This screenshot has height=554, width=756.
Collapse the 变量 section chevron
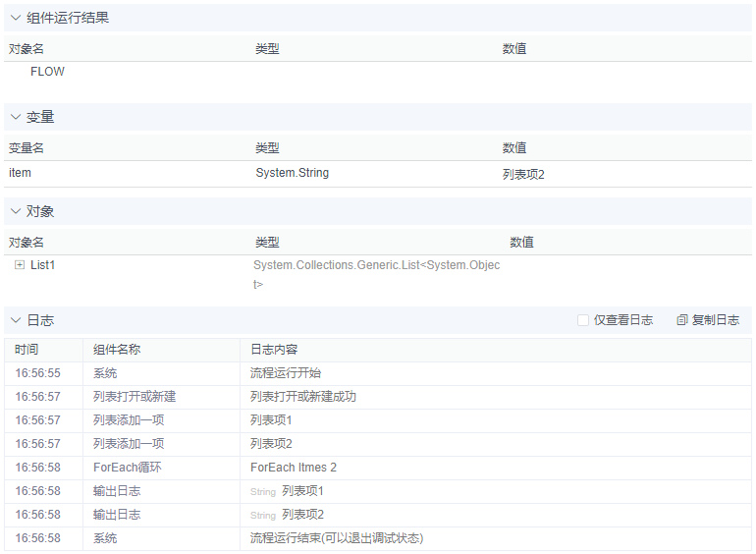point(16,117)
